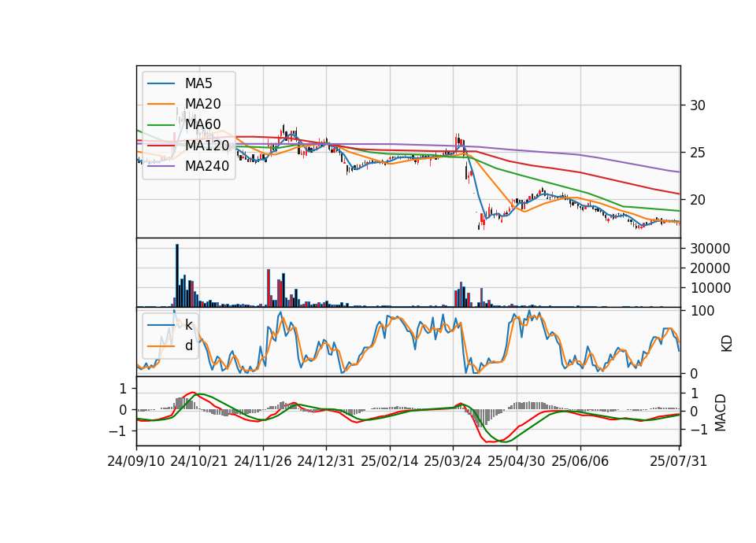Click the d legend label in KD panel
The height and width of the screenshot is (543, 756).
(x=188, y=345)
